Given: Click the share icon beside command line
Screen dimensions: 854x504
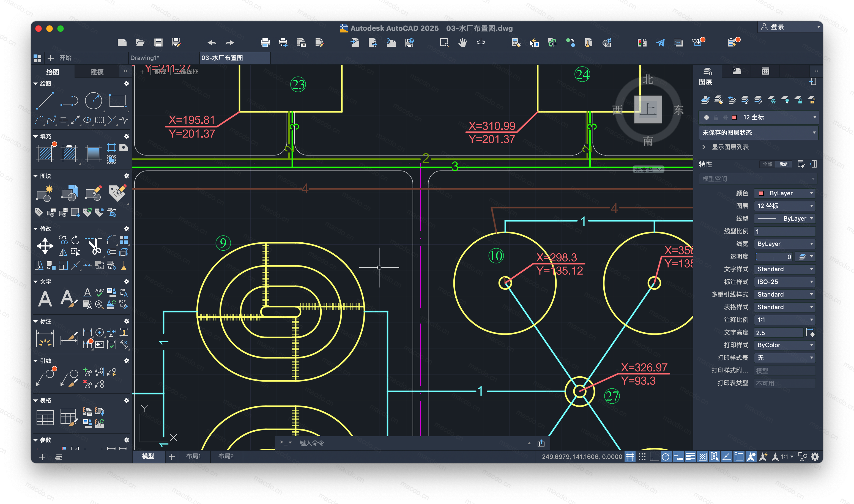Looking at the screenshot, I should click(541, 443).
